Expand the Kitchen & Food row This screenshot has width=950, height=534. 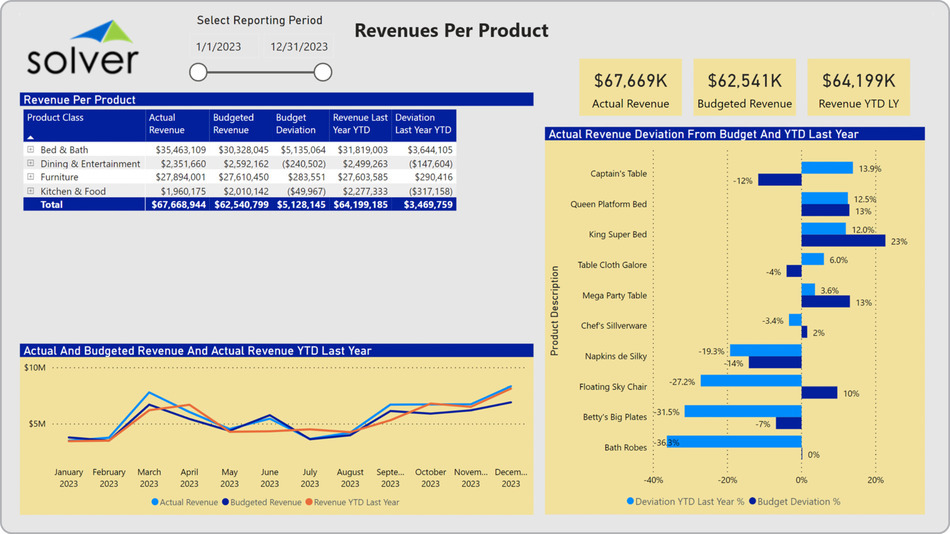[x=31, y=191]
